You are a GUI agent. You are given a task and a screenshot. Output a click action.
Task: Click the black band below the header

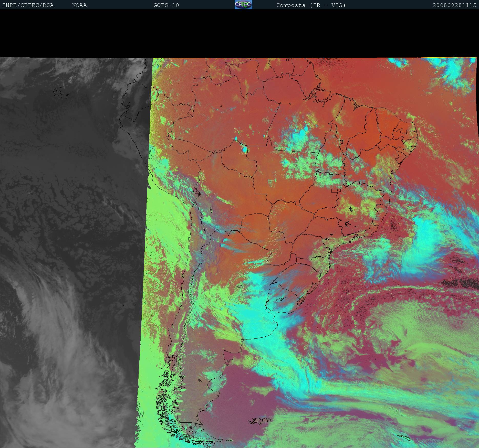239,33
